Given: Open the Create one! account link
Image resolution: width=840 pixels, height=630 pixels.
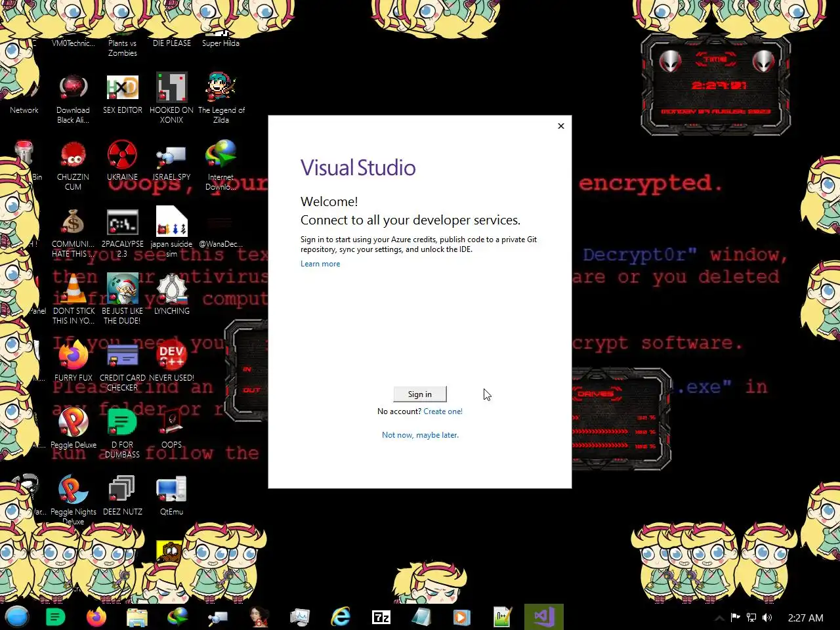Looking at the screenshot, I should click(443, 411).
